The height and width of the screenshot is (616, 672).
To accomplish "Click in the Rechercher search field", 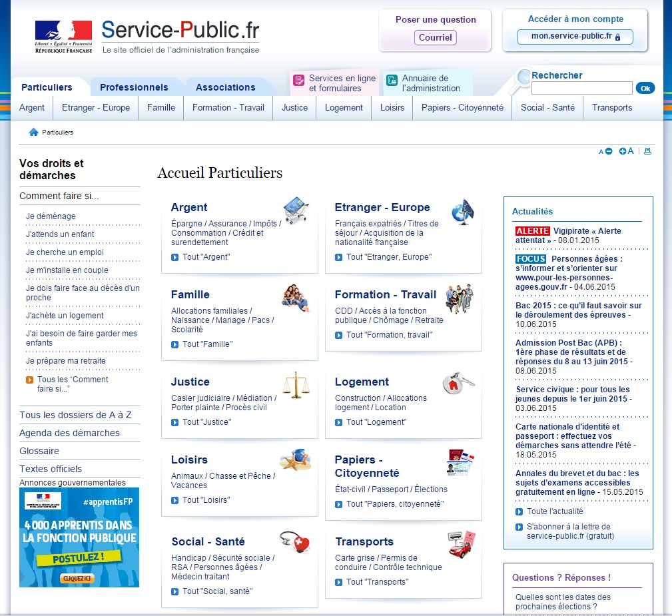I will coord(581,88).
